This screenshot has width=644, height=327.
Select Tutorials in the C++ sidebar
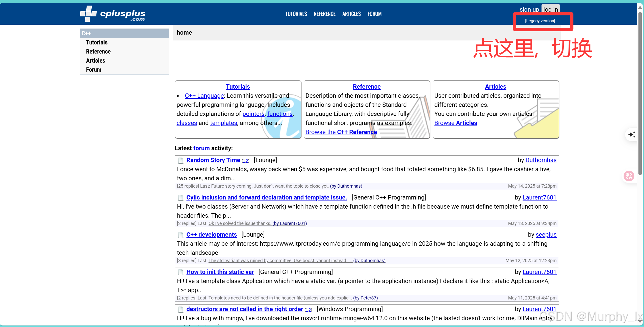(97, 42)
